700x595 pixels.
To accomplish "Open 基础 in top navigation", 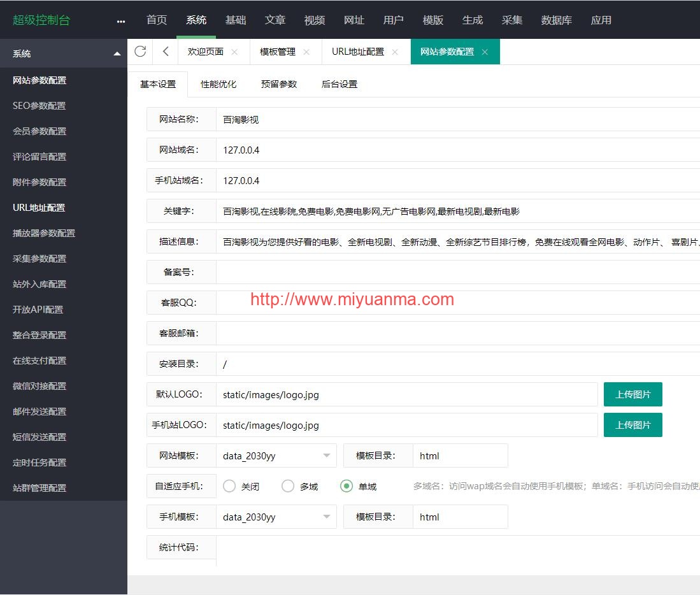I will click(x=236, y=20).
